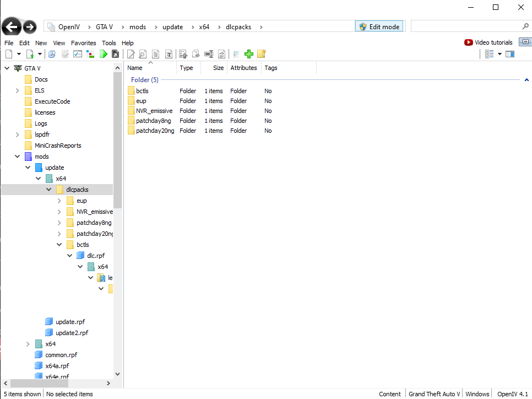The image size is (532, 399).
Task: Open the Help menu
Action: (128, 43)
